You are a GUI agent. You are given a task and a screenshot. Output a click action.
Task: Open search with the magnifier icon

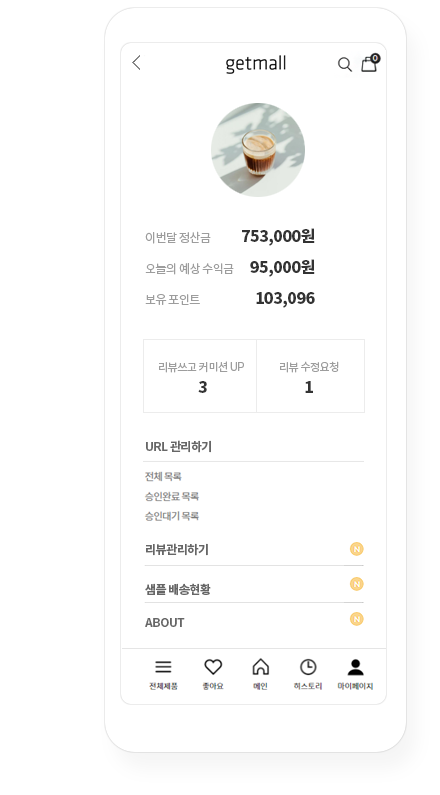(345, 64)
